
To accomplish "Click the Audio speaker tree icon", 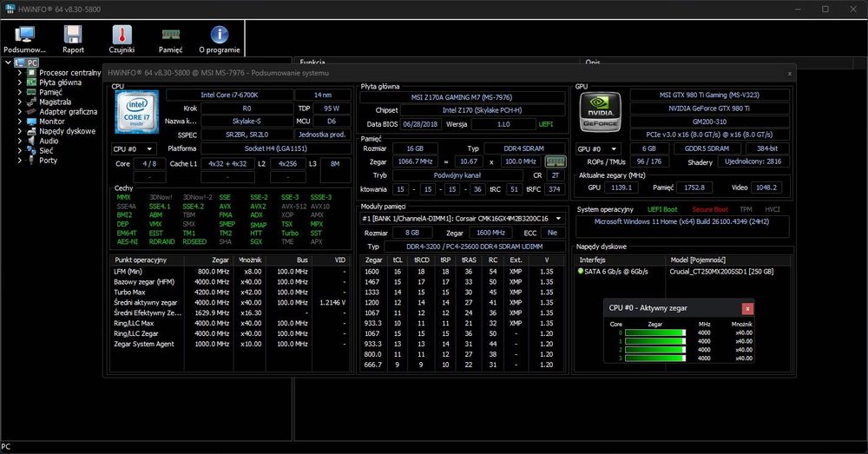I will coord(31,141).
